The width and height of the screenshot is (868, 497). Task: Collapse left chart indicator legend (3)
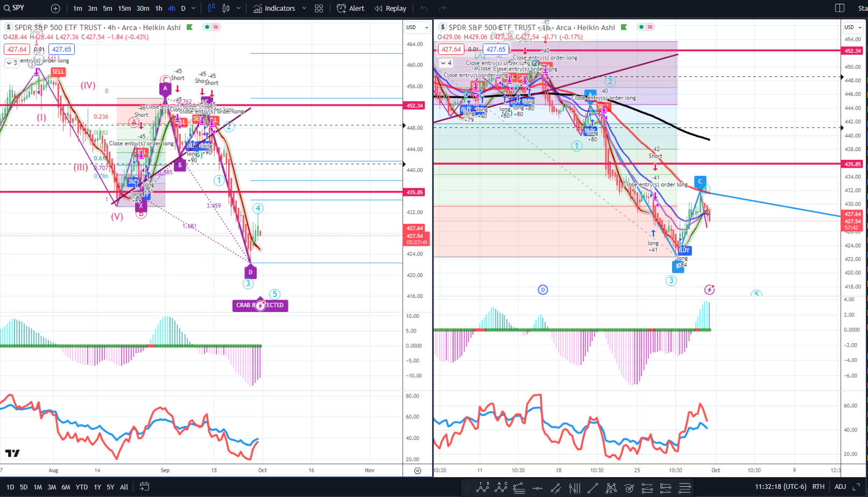[12, 63]
